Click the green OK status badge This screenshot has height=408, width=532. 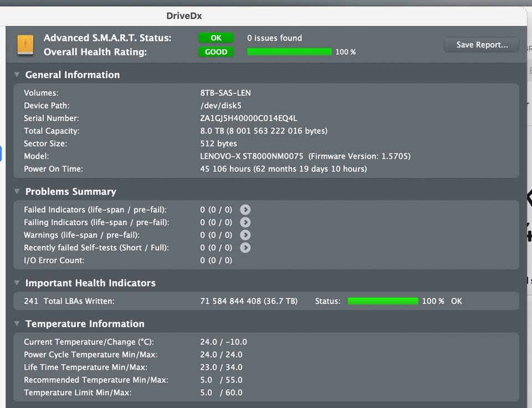(x=216, y=38)
